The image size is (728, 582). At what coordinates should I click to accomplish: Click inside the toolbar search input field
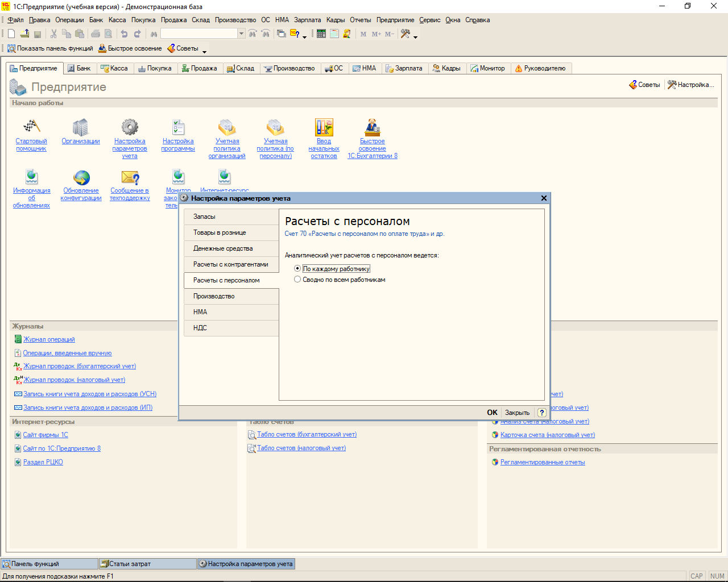point(198,34)
